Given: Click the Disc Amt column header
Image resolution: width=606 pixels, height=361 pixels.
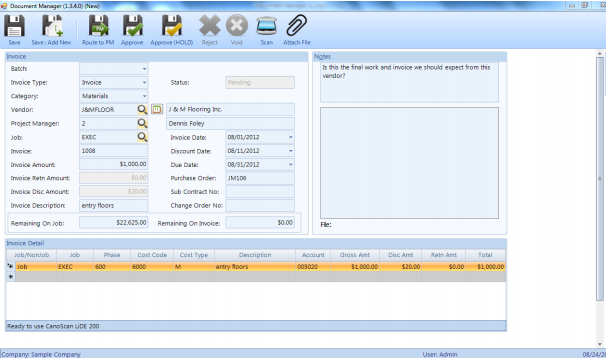Looking at the screenshot, I should [x=400, y=255].
